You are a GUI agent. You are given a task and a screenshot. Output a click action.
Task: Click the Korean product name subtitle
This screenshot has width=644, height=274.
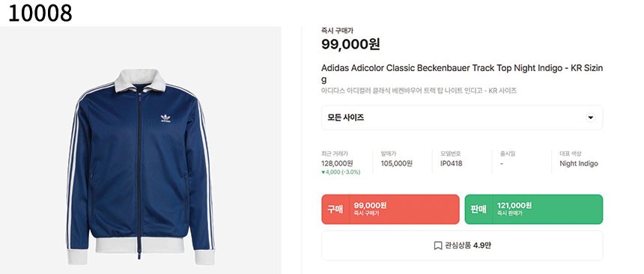419,91
